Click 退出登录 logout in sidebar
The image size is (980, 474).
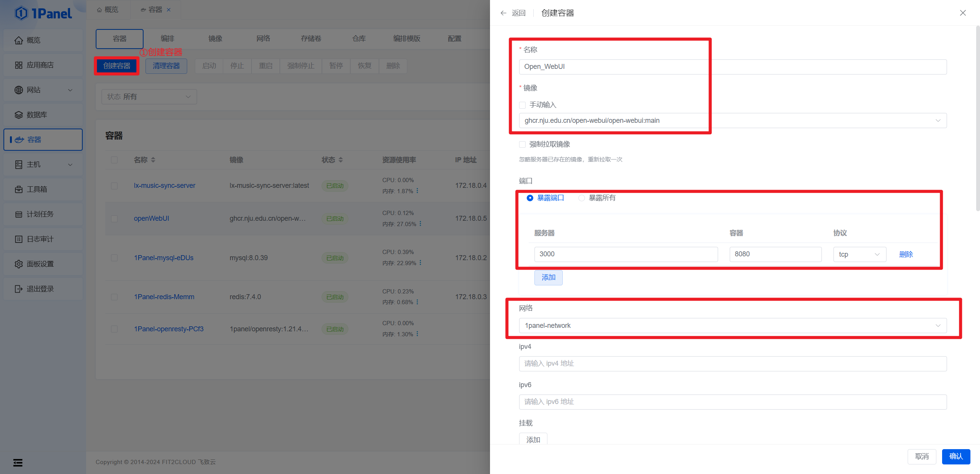43,289
